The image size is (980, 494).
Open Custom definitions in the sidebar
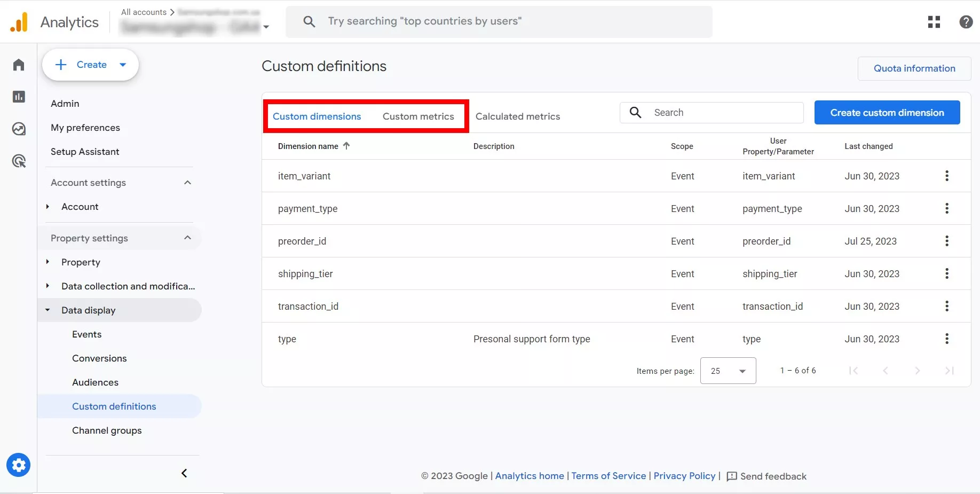click(x=114, y=406)
